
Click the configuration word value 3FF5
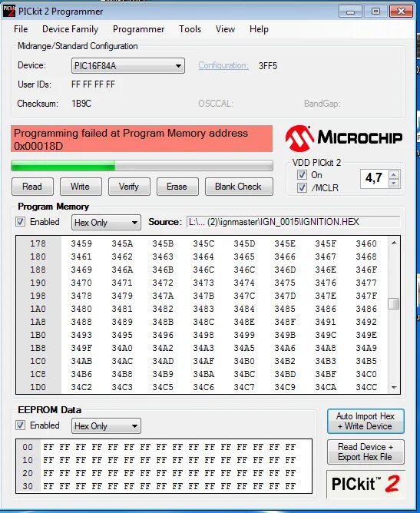[268, 66]
